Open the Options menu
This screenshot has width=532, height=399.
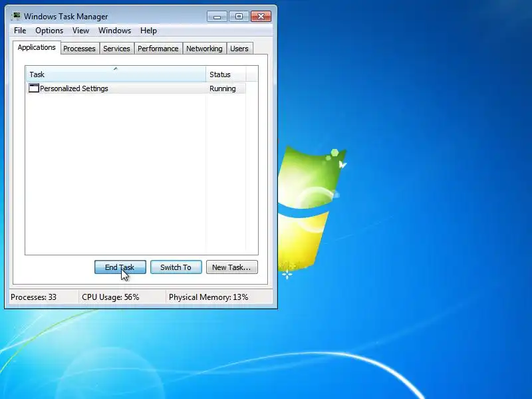click(x=49, y=31)
